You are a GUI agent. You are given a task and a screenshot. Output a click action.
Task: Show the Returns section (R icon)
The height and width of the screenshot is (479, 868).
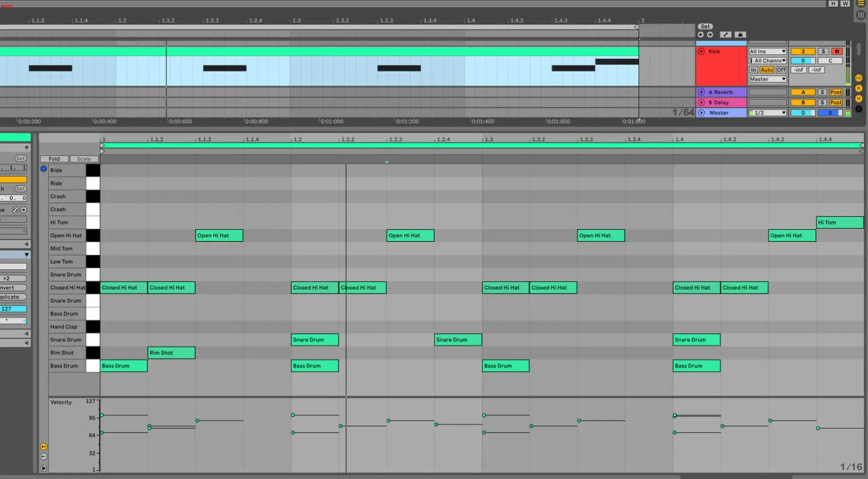858,88
